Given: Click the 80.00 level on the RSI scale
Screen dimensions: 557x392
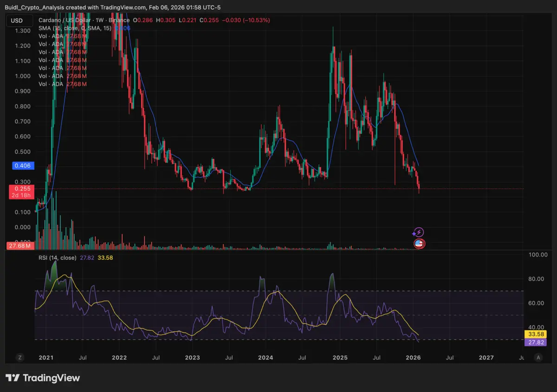Looking at the screenshot, I should [x=538, y=279].
